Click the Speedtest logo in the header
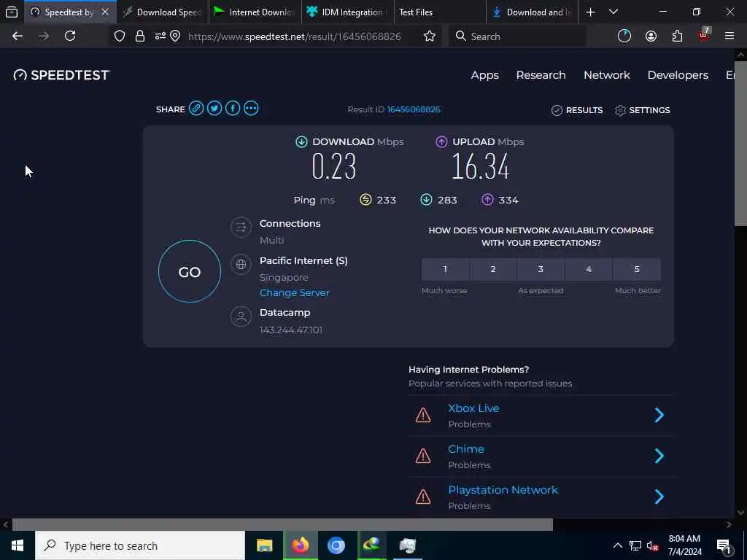The height and width of the screenshot is (560, 747). point(62,75)
